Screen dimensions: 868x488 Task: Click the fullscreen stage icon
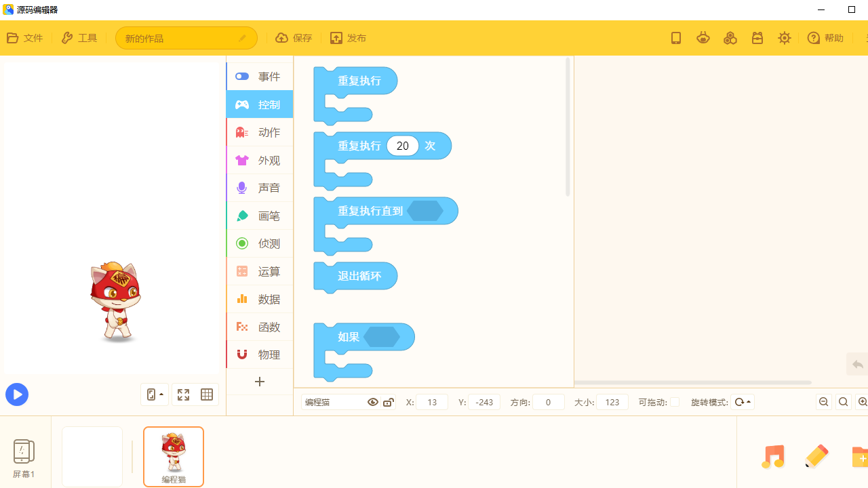point(183,394)
